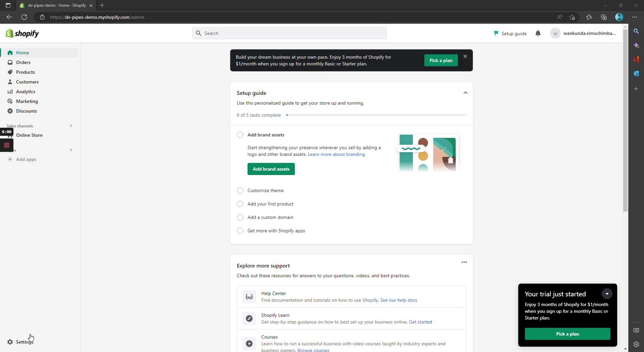Expand the Apps section chevron
644x352 pixels.
[x=70, y=150]
